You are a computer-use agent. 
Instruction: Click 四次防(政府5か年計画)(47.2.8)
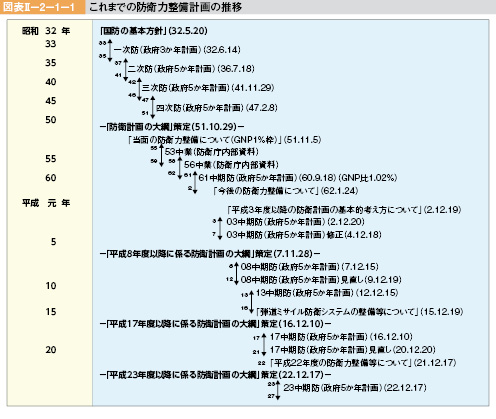point(217,108)
